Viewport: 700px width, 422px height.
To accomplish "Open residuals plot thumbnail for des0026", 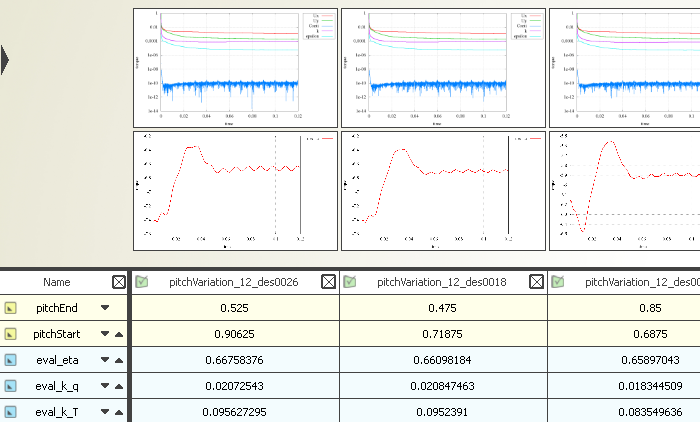I will 235,68.
